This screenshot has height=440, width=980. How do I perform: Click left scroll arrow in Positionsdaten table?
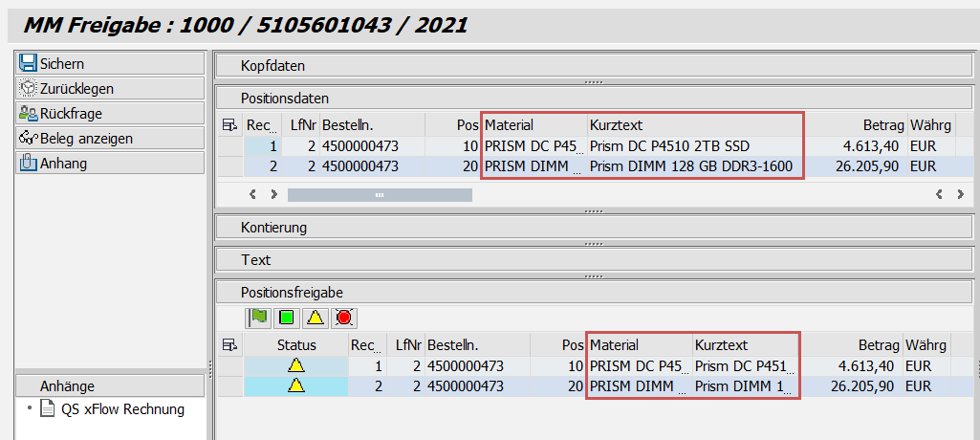252,194
